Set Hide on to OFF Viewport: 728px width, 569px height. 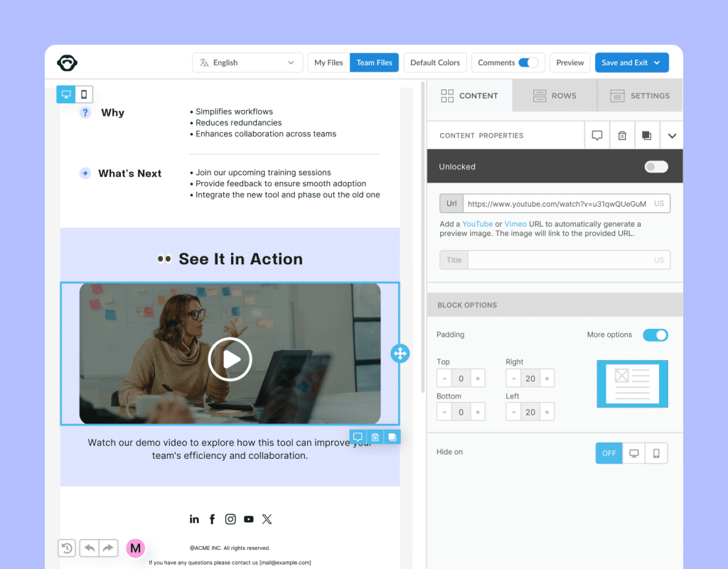(609, 453)
